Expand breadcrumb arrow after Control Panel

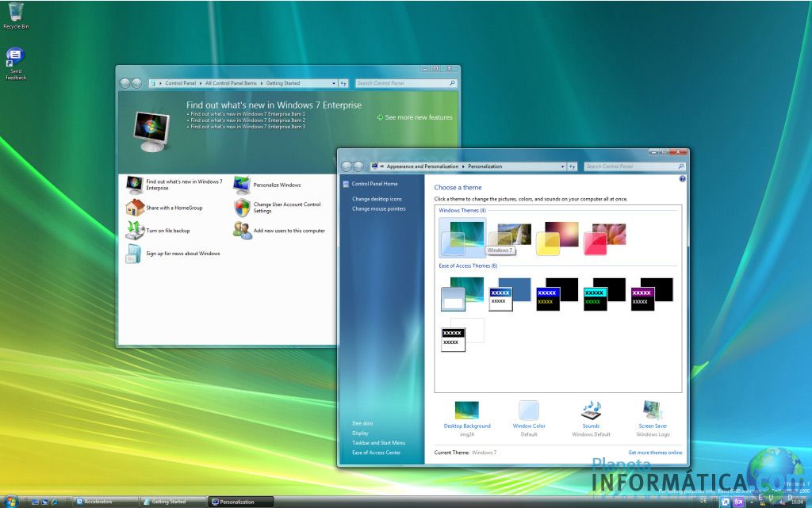[x=201, y=83]
